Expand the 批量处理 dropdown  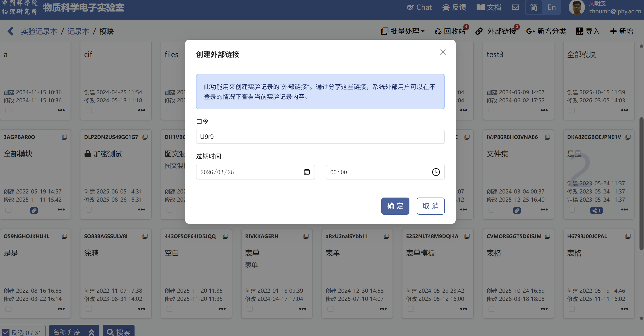(403, 31)
